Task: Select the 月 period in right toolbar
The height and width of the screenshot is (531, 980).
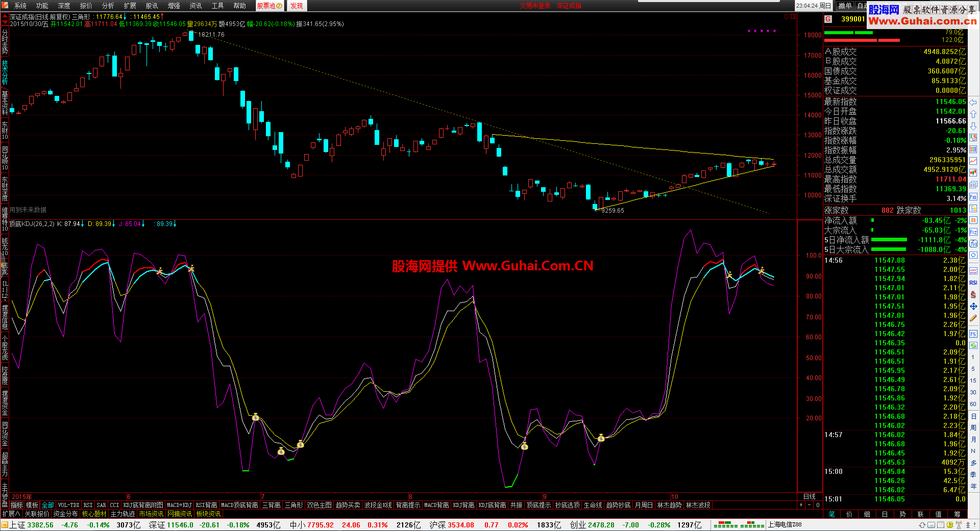Action: coord(973,440)
